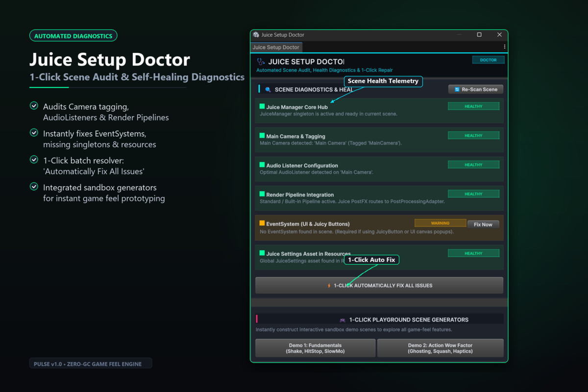The height and width of the screenshot is (392, 588).
Task: Select the 'Juice Settings Asset in Resources' row title
Action: 308,254
